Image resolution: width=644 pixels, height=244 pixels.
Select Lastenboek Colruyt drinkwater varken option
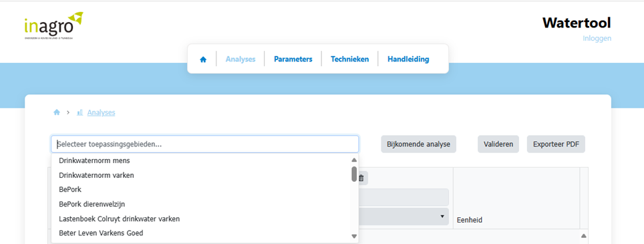click(x=201, y=219)
